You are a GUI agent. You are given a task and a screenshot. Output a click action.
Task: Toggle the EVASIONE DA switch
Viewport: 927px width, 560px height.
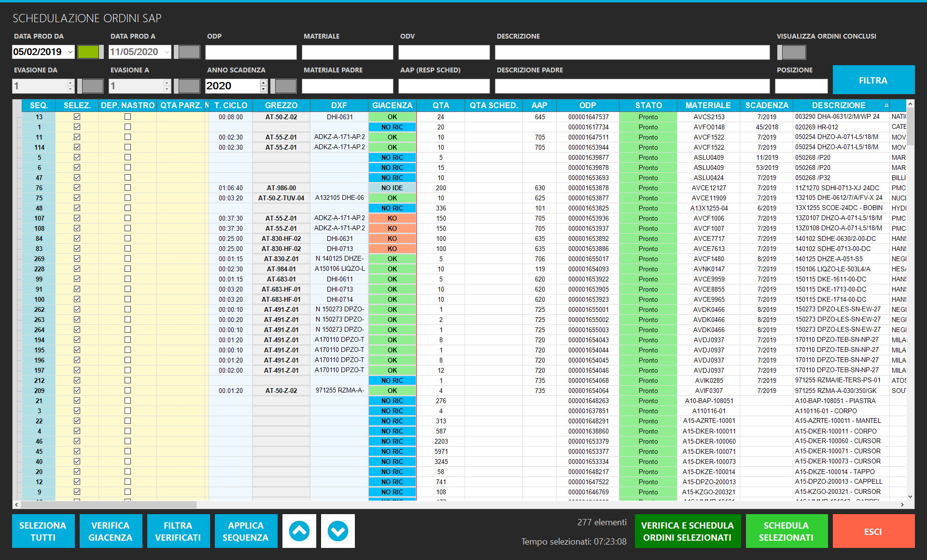(x=90, y=86)
